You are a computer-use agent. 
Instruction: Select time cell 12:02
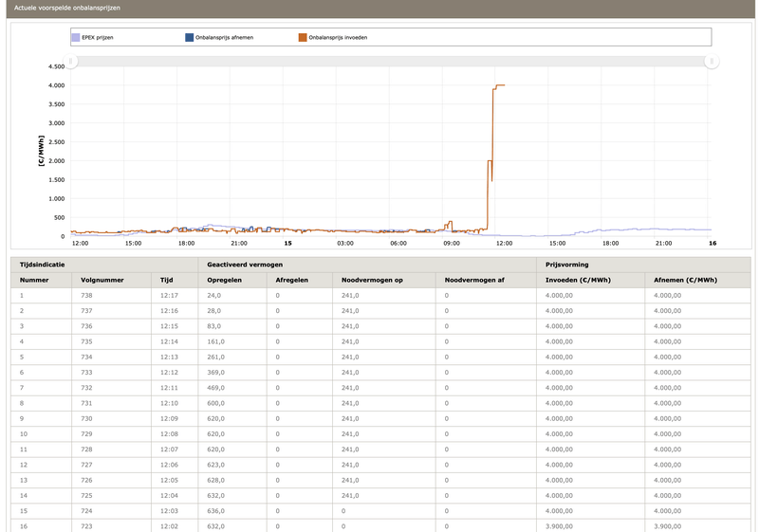[169, 526]
